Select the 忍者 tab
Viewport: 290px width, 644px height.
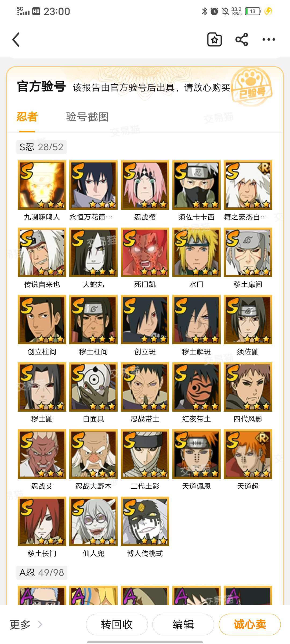27,117
